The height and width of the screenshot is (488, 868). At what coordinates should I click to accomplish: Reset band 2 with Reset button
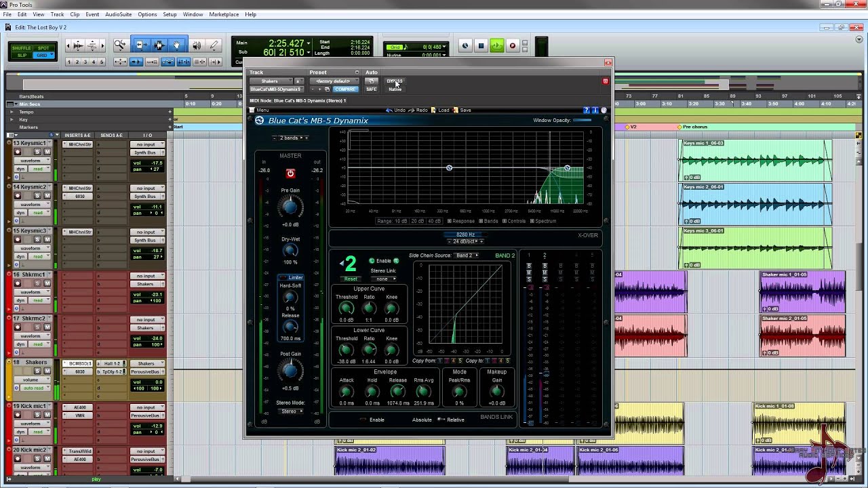click(x=351, y=279)
